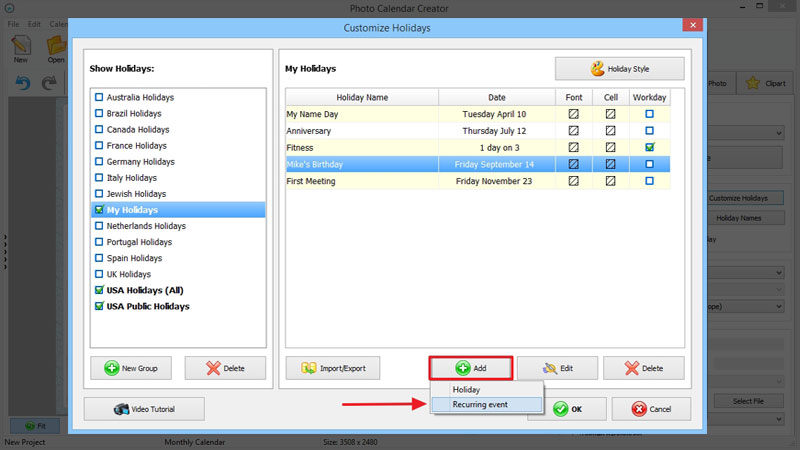Click Fit button in main window
Image resolution: width=800 pixels, height=450 pixels.
(x=35, y=426)
